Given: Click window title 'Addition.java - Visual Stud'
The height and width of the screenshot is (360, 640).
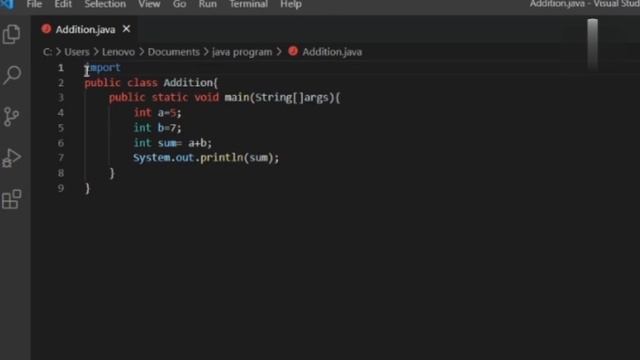Looking at the screenshot, I should click(x=584, y=4).
